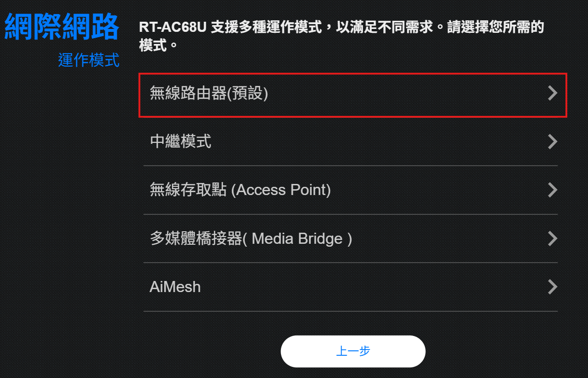Click the Media Bridge chevron arrow
The width and height of the screenshot is (588, 378).
coord(552,238)
